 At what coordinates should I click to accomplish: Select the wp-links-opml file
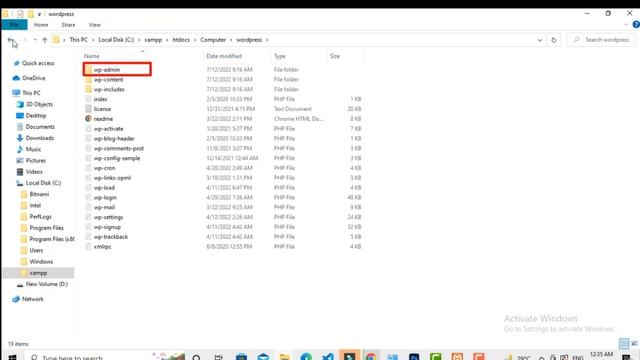[x=112, y=178]
